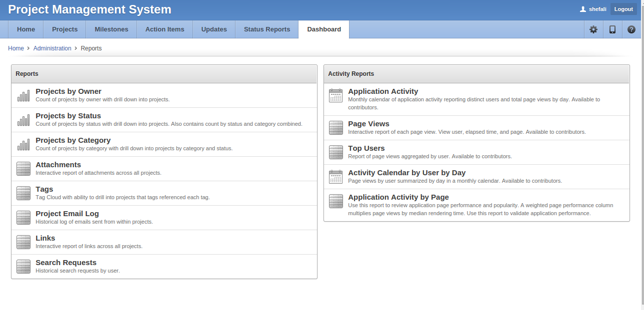The height and width of the screenshot is (310, 644).
Task: Click the Application Activity calendar icon
Action: coord(336,95)
